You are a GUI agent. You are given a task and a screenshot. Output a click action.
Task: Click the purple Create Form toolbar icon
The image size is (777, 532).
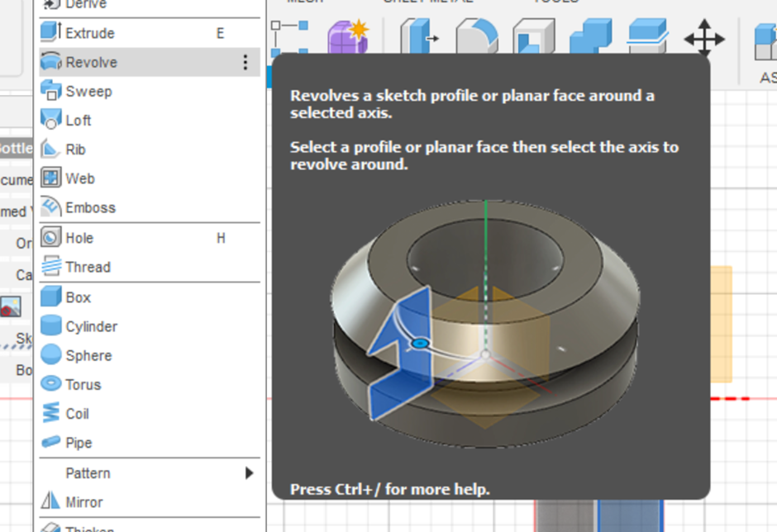coord(348,36)
